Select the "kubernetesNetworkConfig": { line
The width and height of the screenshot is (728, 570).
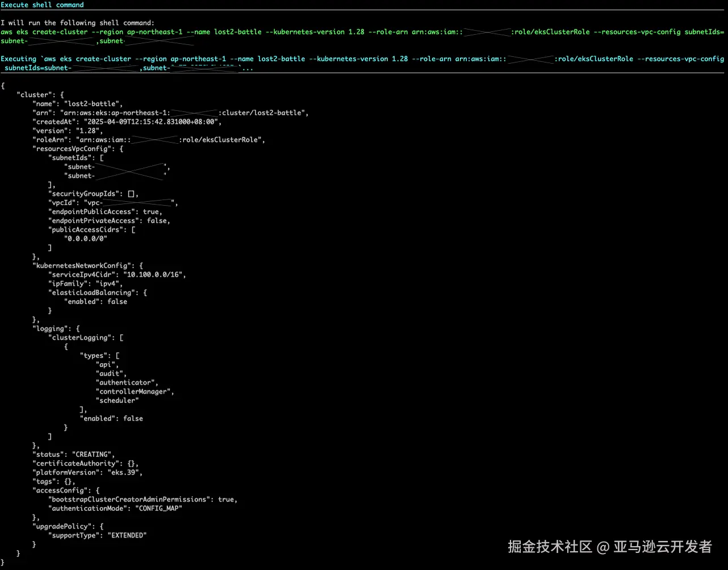[x=87, y=265]
